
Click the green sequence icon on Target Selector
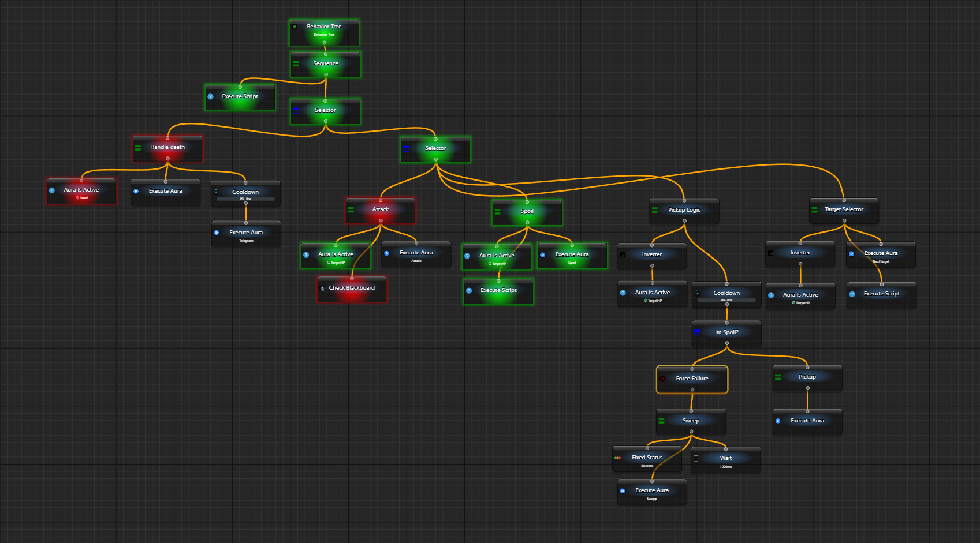click(x=814, y=209)
